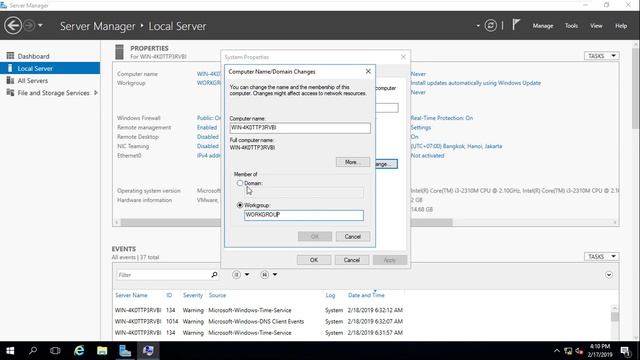Click the Change... button in System Properties
Screen dimensions: 640x360
(386, 164)
